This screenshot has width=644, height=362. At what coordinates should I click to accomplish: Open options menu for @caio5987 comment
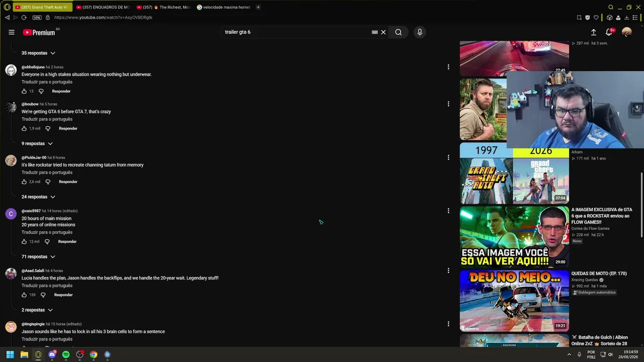pyautogui.click(x=448, y=211)
